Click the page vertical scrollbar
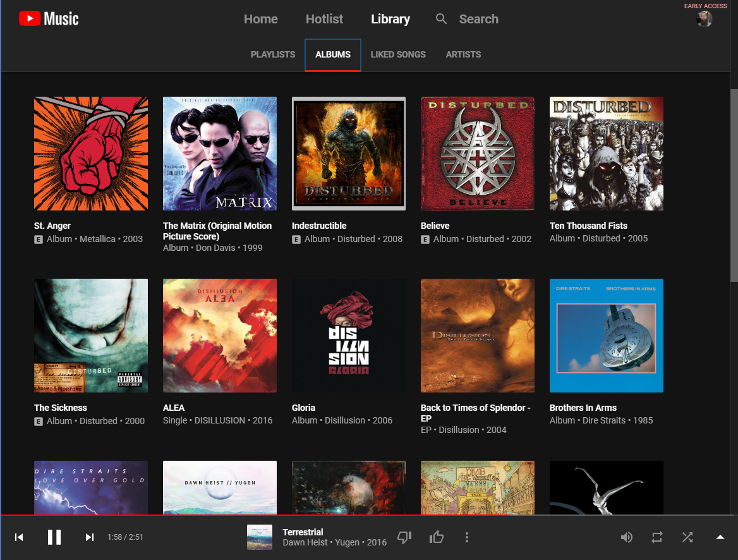Viewport: 738px width, 560px height. pyautogui.click(x=734, y=186)
